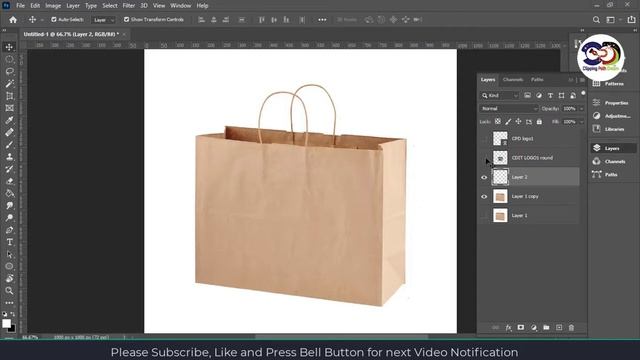
Task: Open the Filter menu
Action: point(129,6)
